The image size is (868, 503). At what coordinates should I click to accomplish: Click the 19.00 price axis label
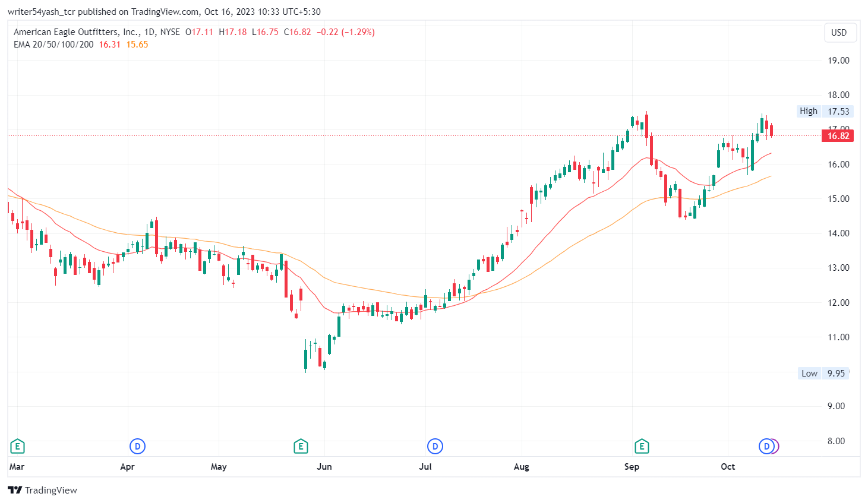click(838, 61)
